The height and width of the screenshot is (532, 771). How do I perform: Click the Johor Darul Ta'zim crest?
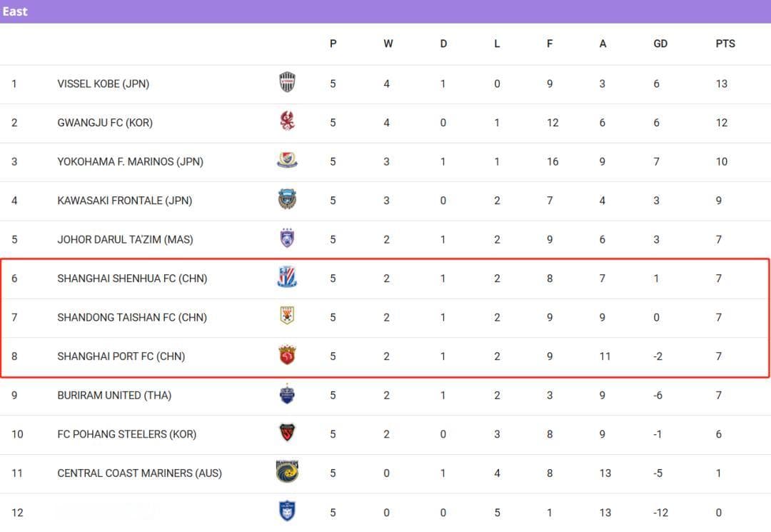tap(287, 238)
